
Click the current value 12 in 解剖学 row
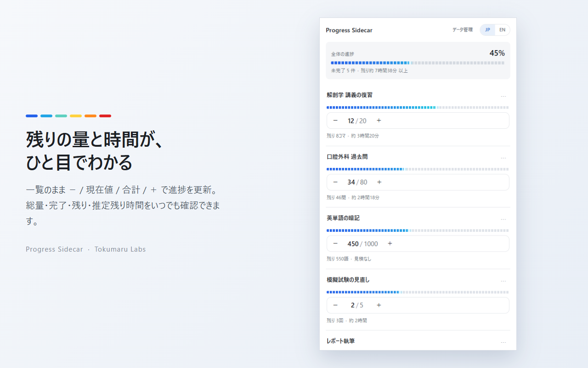click(x=351, y=121)
